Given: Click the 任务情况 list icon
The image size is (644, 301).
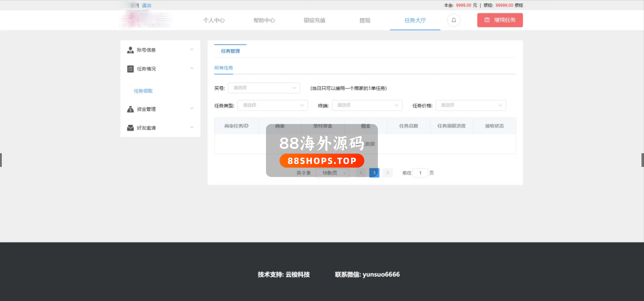Looking at the screenshot, I should (130, 69).
